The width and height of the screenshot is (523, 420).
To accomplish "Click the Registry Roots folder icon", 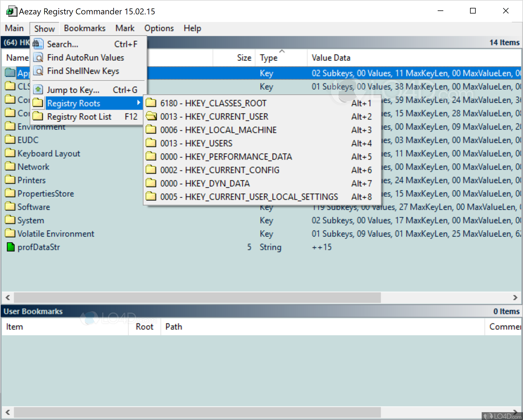I will (38, 103).
